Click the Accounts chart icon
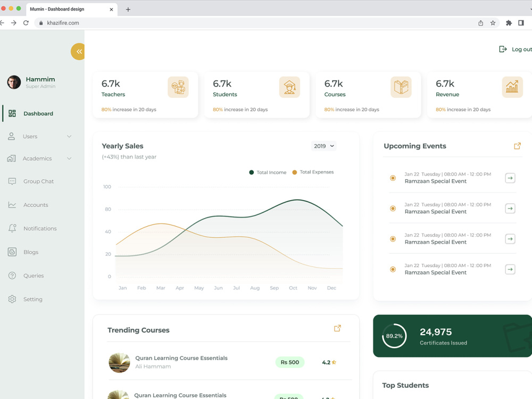532x399 pixels. coord(12,205)
